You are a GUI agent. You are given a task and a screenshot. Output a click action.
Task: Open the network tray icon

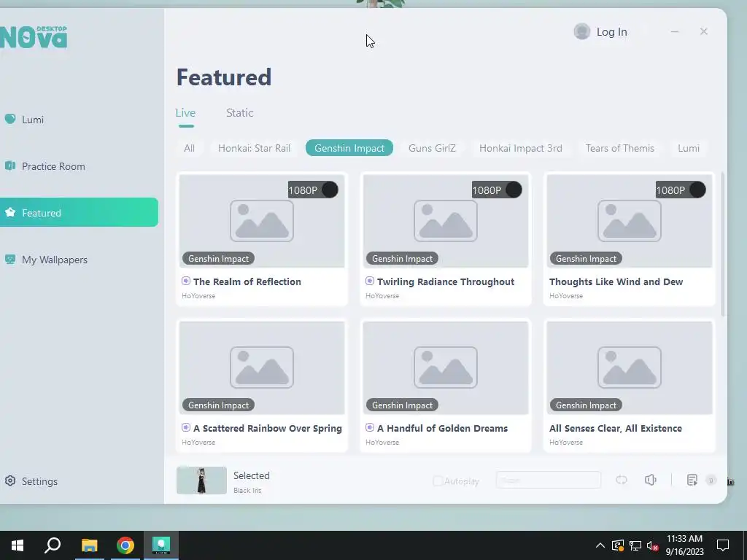(635, 545)
